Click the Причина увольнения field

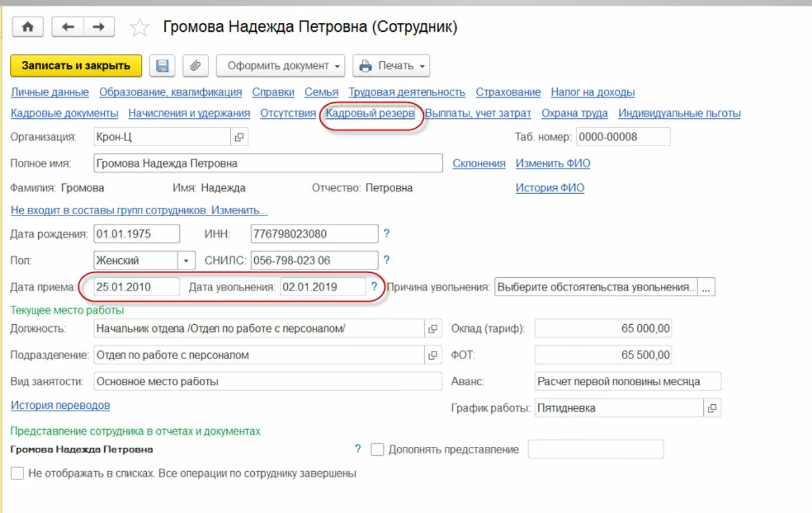coord(596,287)
